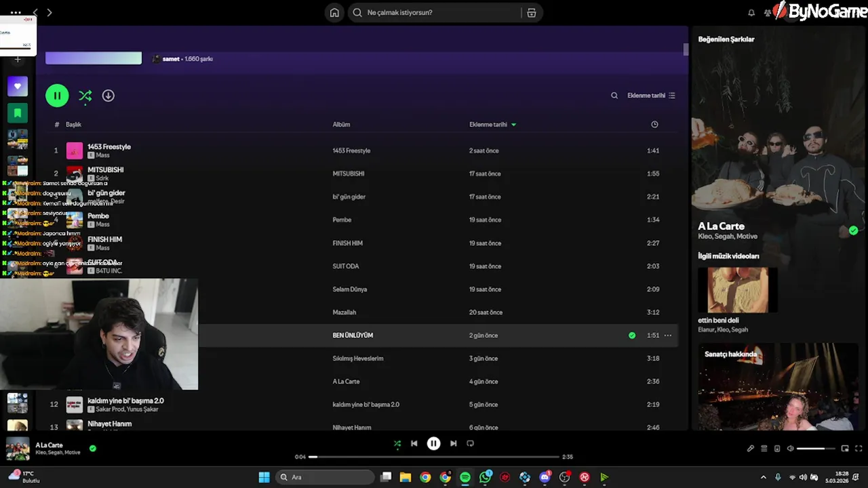Open WhatsApp from the taskbar
868x488 pixels.
(485, 477)
